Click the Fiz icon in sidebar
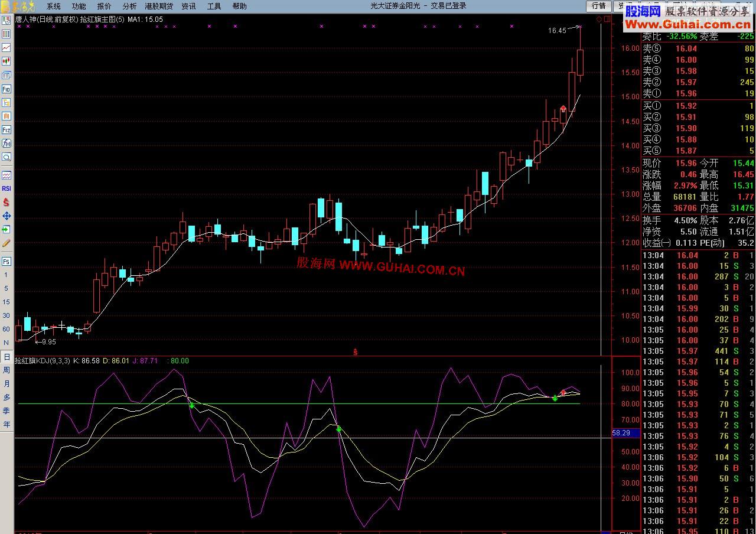756x534 pixels. point(6,129)
